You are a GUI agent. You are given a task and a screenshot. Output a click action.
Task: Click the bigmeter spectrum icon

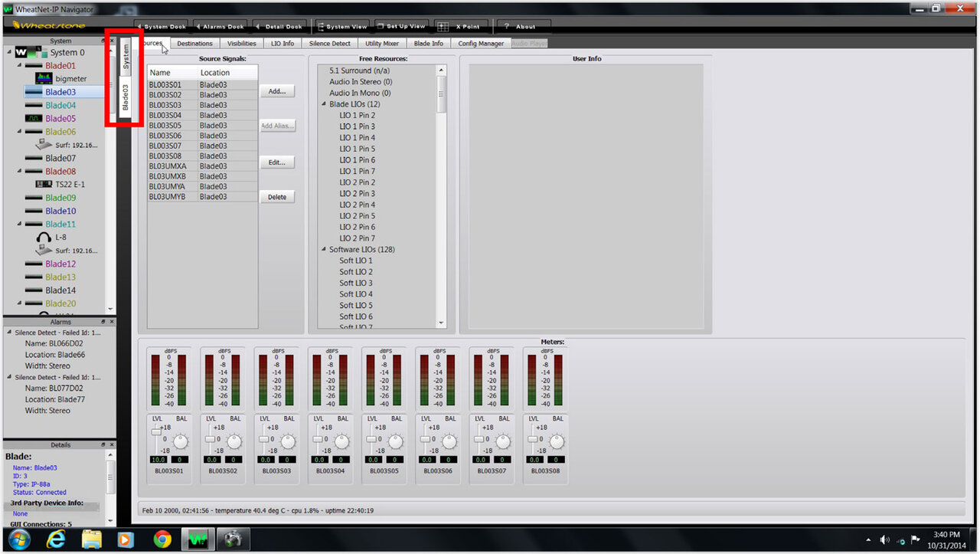click(43, 78)
